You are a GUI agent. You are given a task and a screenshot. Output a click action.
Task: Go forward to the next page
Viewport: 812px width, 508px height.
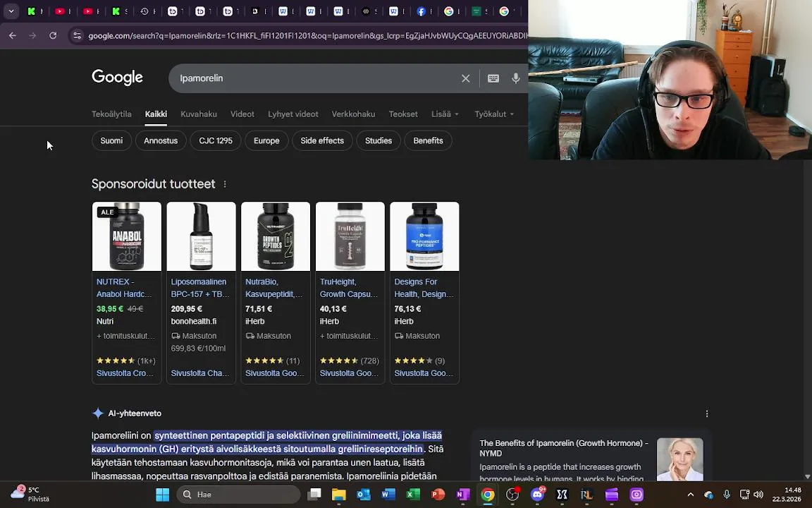point(32,36)
